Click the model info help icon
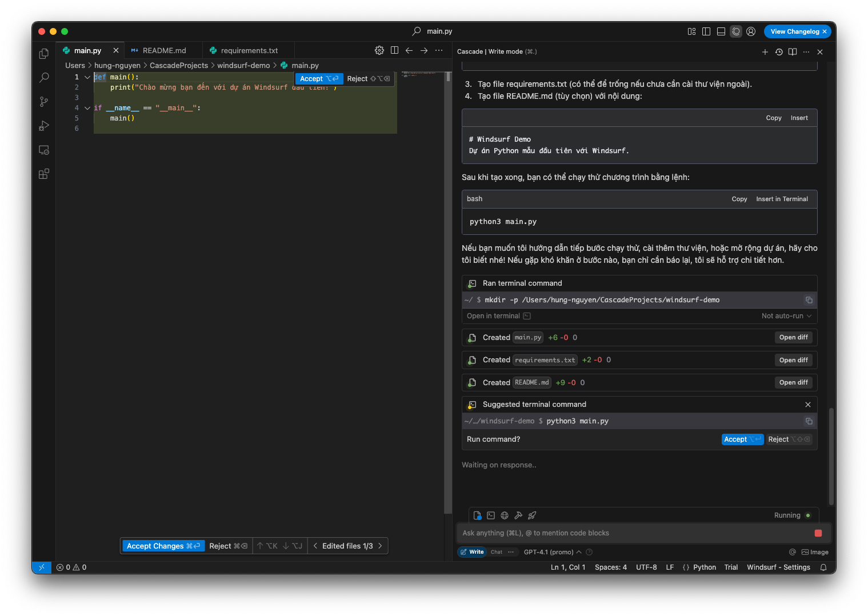 point(589,552)
